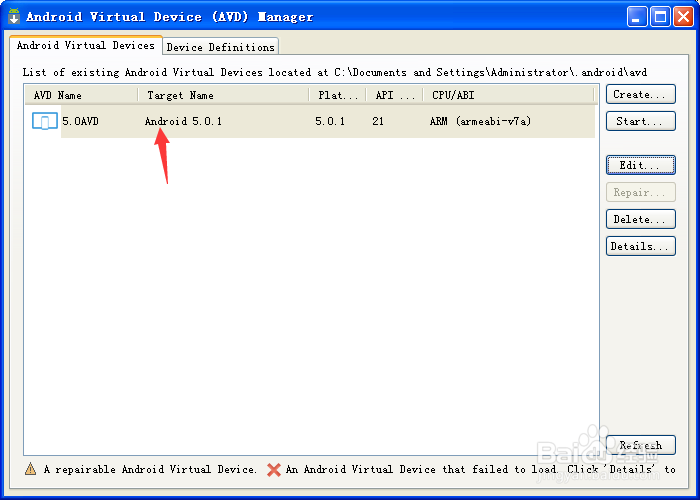Sort by the Target Name column header

223,95
